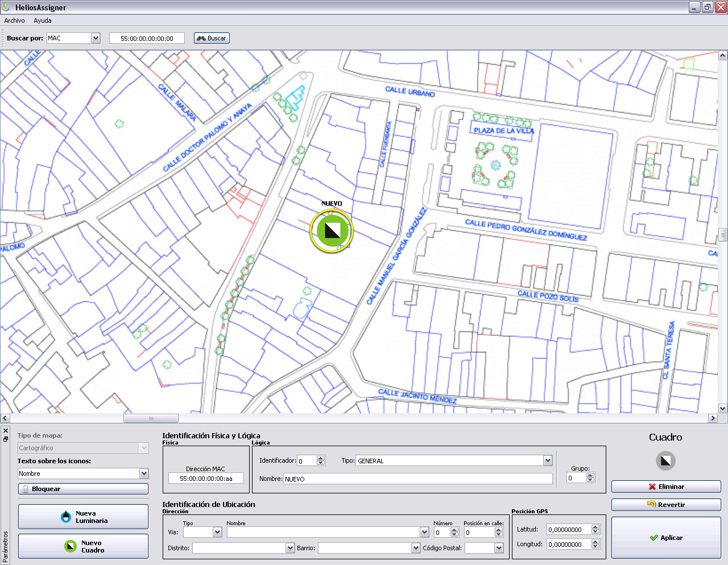
Task: Click the Revertir undo button
Action: (x=666, y=504)
